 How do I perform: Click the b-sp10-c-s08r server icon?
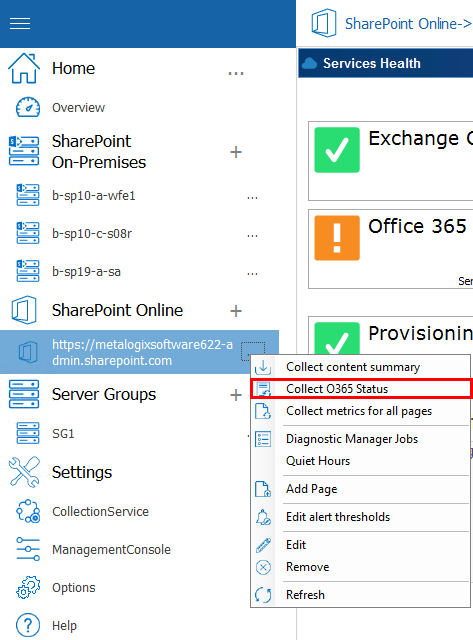28,233
